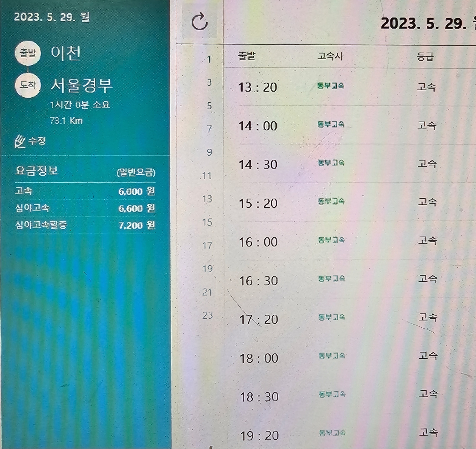Select the 17 : 20 departure time
Image resolution: width=476 pixels, height=449 pixels.
click(258, 320)
